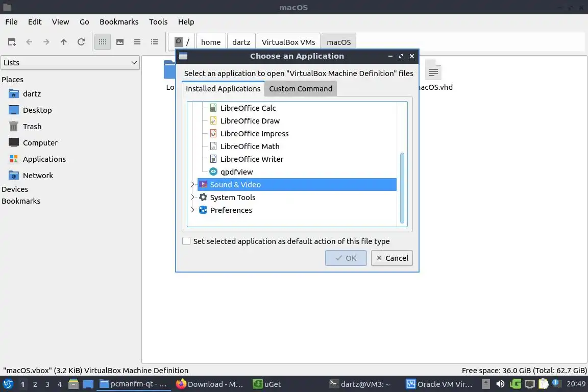Image resolution: width=588 pixels, height=392 pixels.
Task: Select the Preferences category row
Action: coord(297,210)
